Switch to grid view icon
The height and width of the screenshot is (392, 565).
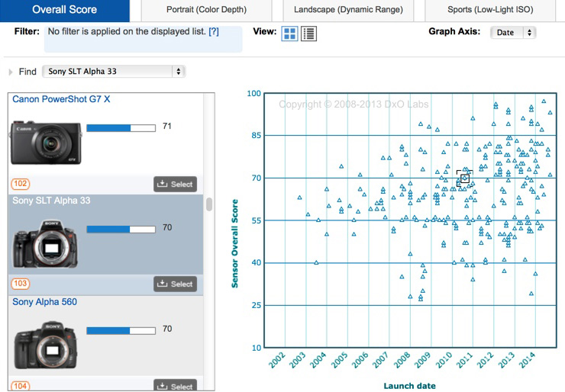[x=289, y=34]
